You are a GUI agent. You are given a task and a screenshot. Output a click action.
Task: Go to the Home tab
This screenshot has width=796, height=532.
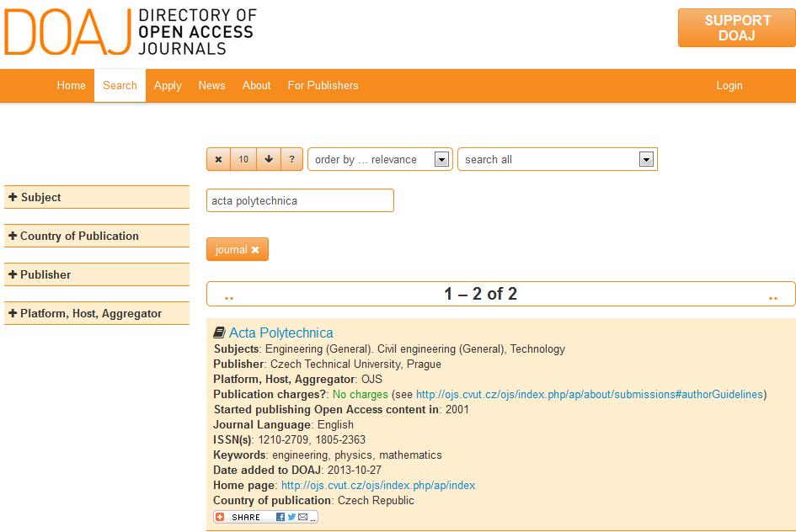click(x=71, y=85)
